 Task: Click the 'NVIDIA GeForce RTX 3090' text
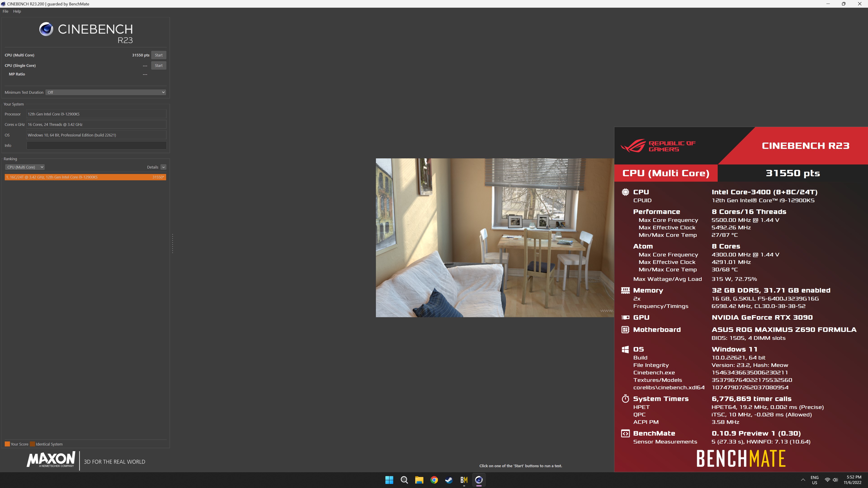[x=762, y=317]
